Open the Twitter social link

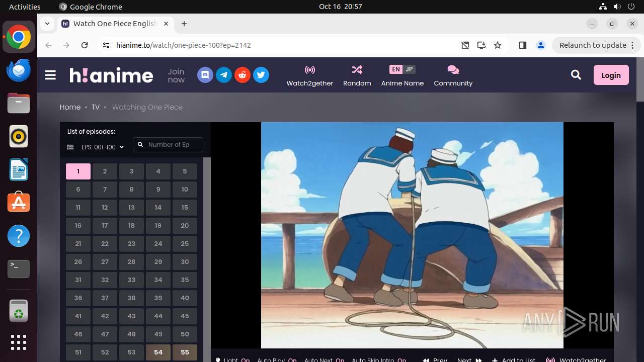(x=261, y=75)
